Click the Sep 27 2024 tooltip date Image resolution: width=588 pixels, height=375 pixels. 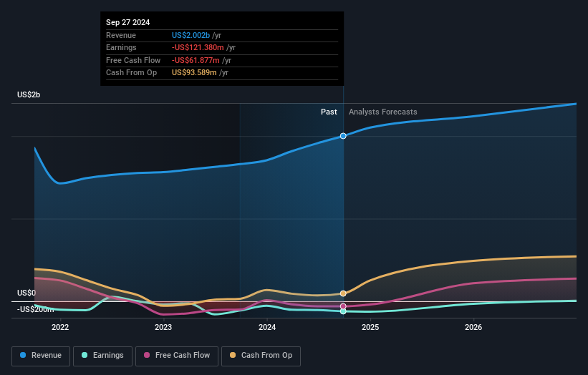[128, 22]
